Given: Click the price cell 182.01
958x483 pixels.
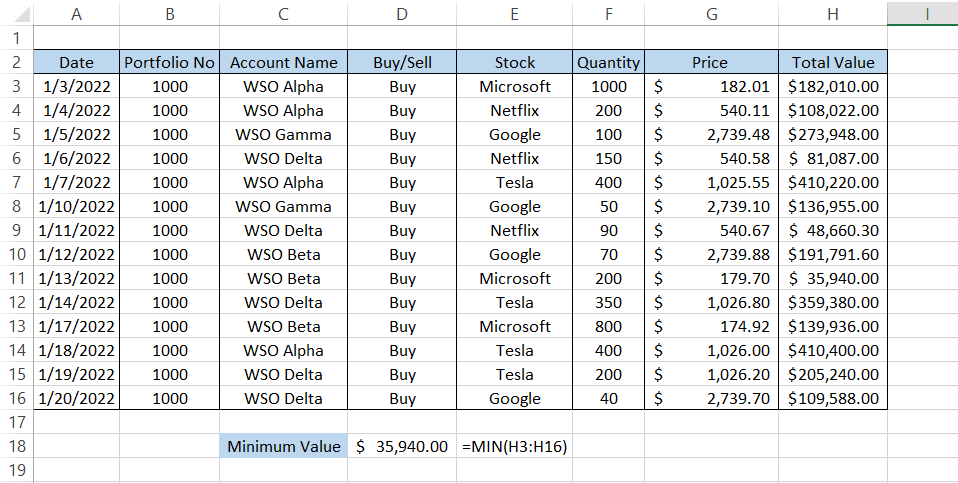Looking at the screenshot, I should click(711, 87).
